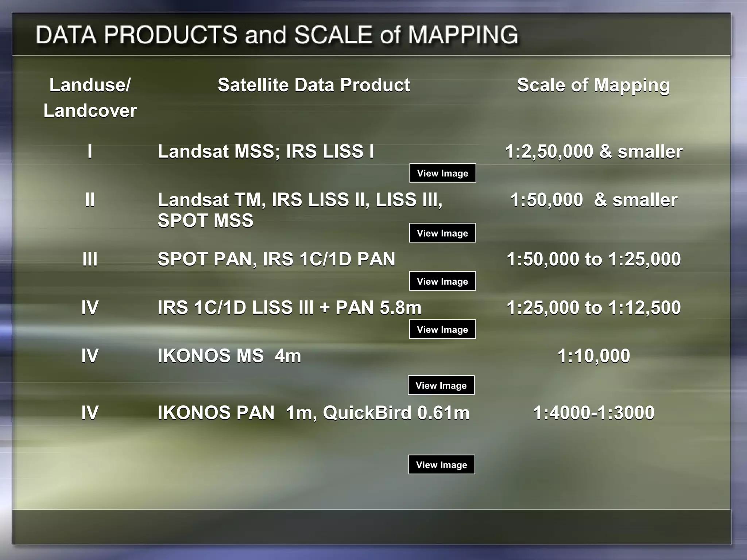Click scale value '1:2,50,000 & smaller'
Screen dimensions: 747x560
coord(594,152)
